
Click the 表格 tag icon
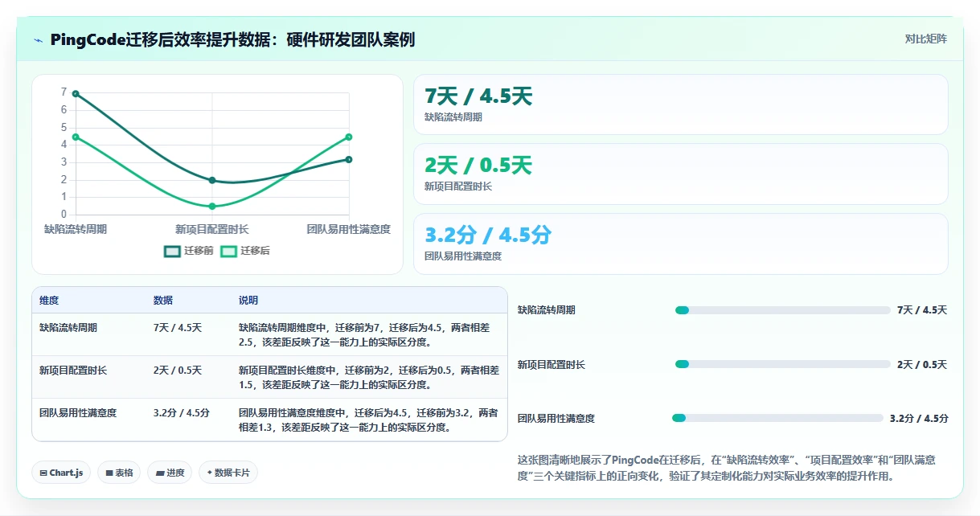pyautogui.click(x=109, y=473)
